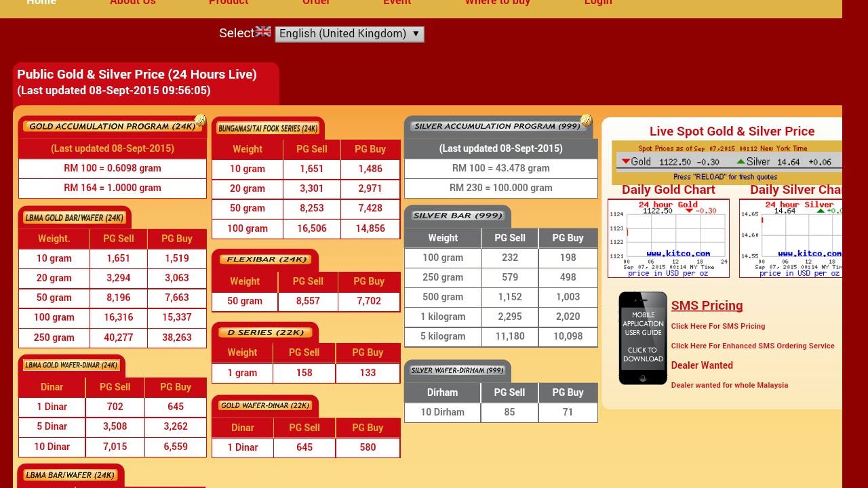Click the 2,295 sell price for 1 kilogram
Viewport: 868px width, 488px height.
510,317
